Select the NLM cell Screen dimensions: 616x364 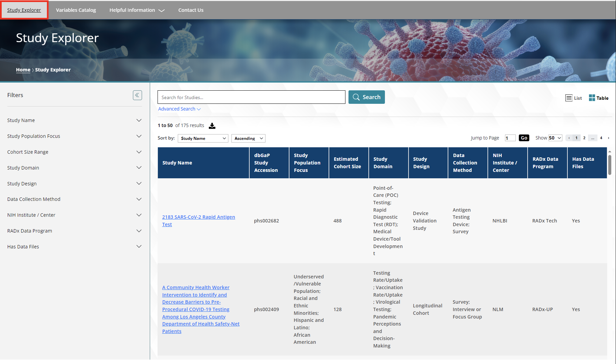tap(498, 309)
